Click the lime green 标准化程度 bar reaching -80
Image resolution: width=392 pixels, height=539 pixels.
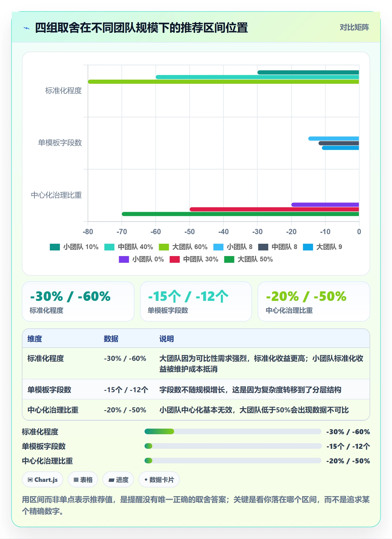point(223,82)
